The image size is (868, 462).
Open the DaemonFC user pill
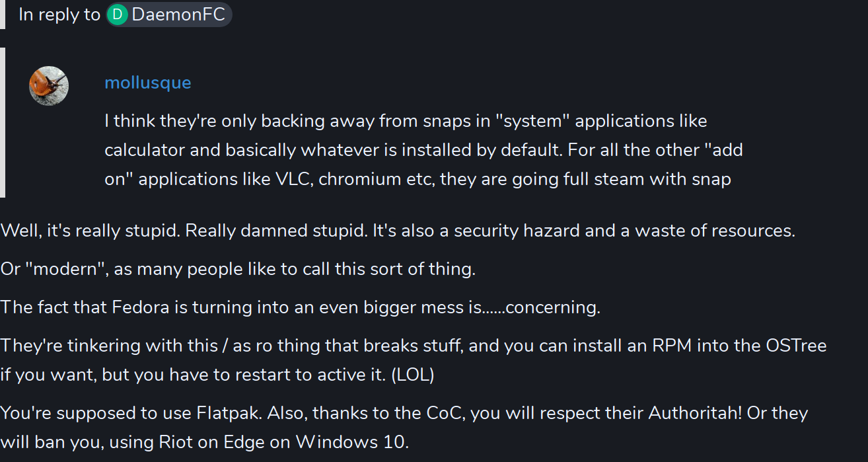169,15
